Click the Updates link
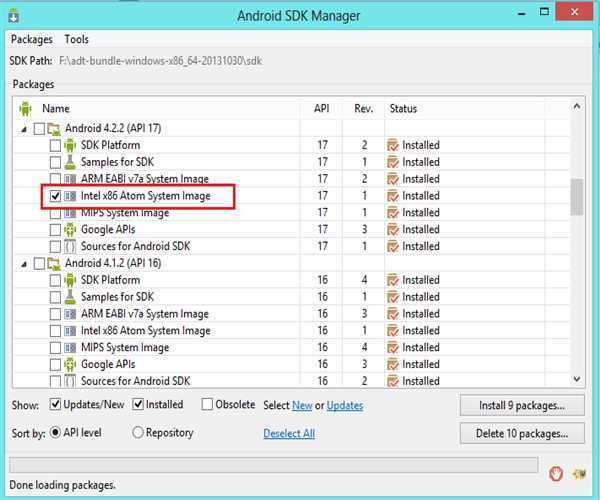Viewport: 600px width, 500px height. [345, 406]
